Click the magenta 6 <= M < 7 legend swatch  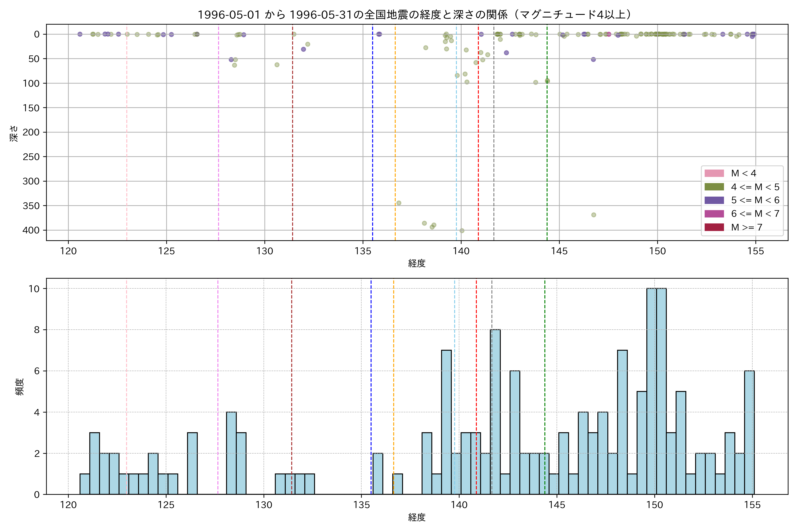coord(714,214)
